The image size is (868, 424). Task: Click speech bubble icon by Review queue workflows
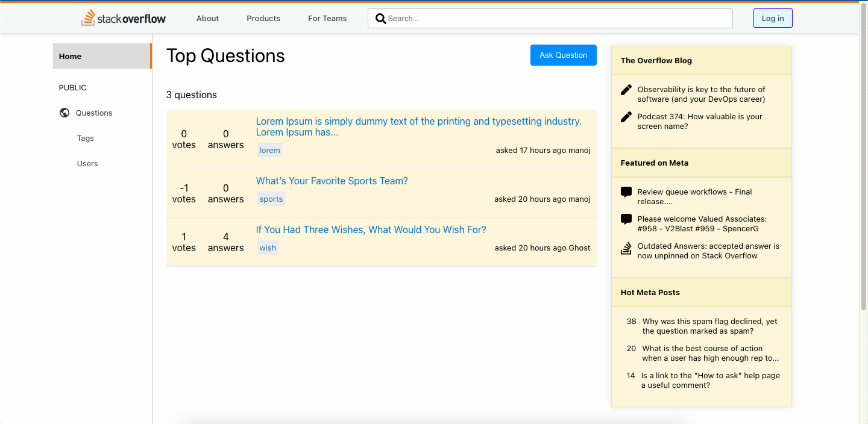(626, 192)
